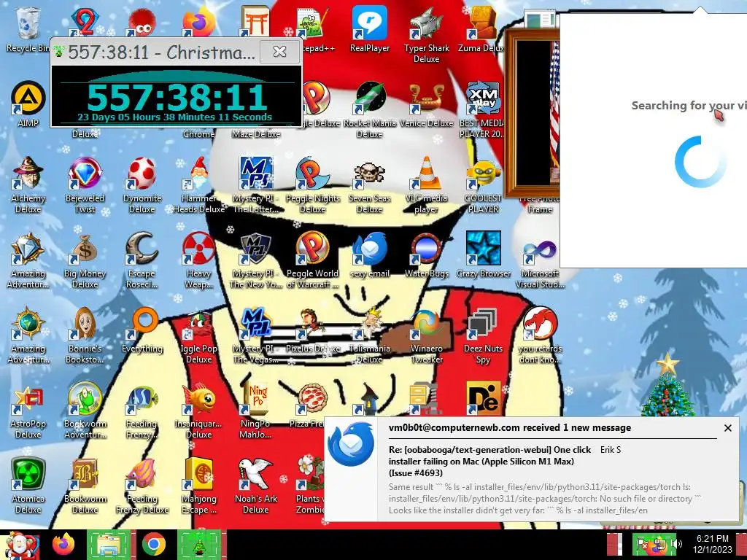Open the Recycle Bin desktop icon
747x560 pixels.
pyautogui.click(x=28, y=29)
